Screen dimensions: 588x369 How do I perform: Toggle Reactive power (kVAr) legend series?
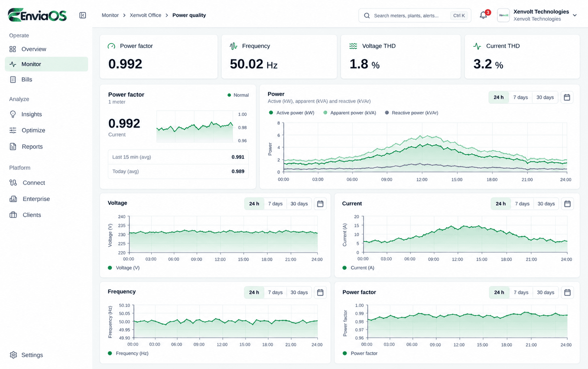(x=412, y=113)
